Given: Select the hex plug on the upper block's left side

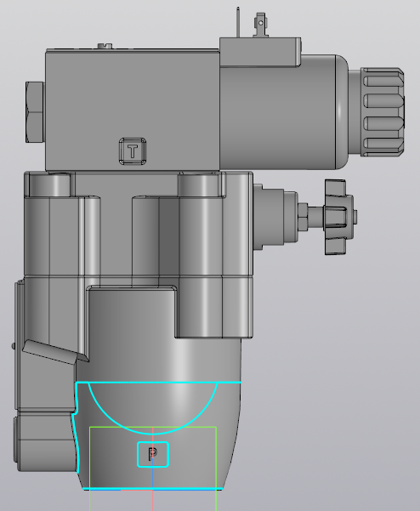Looking at the screenshot, I should (x=35, y=112).
